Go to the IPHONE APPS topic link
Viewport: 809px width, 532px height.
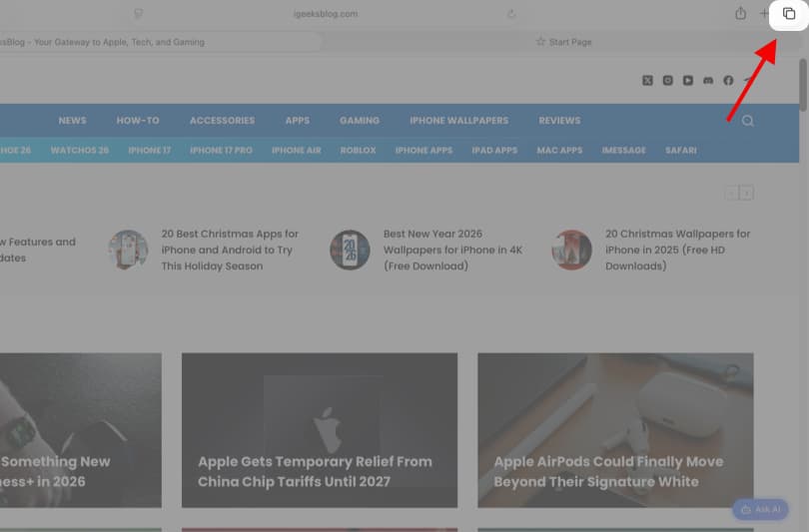click(424, 151)
